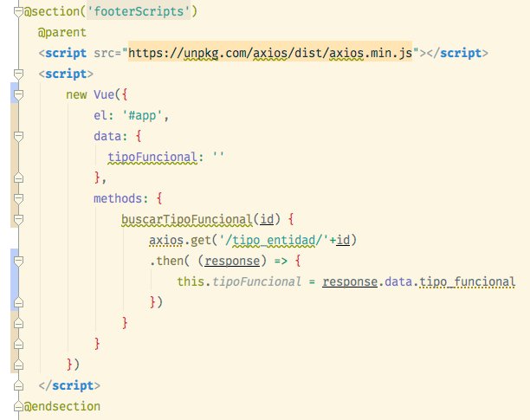Collapse the opening <script> tag fold marker

(x=18, y=74)
